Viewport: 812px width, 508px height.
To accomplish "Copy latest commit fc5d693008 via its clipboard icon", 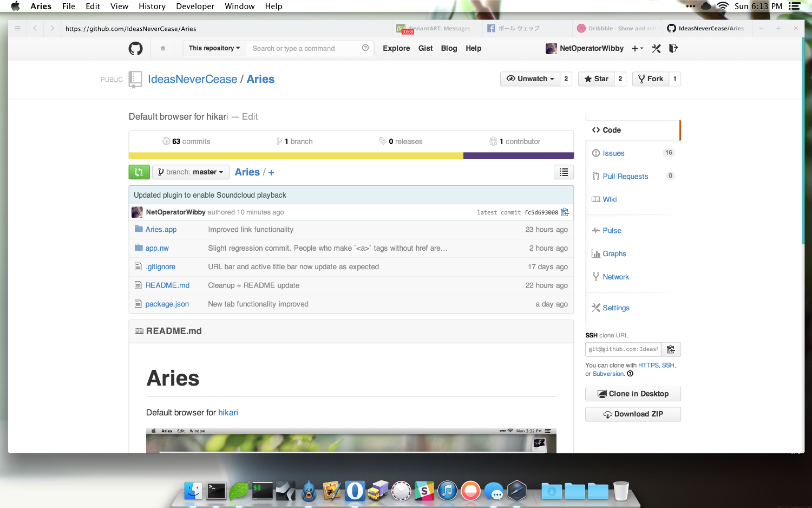I will point(565,212).
